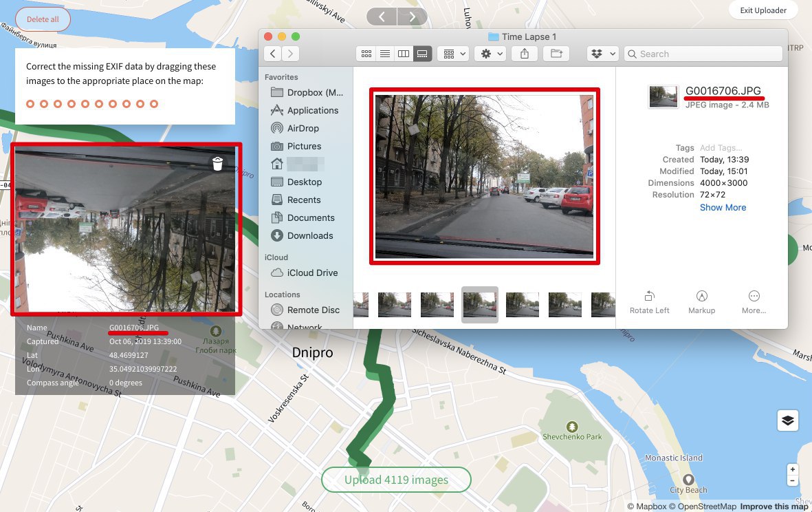Open the Dropbox toolbar dropdown
812x512 pixels.
603,54
